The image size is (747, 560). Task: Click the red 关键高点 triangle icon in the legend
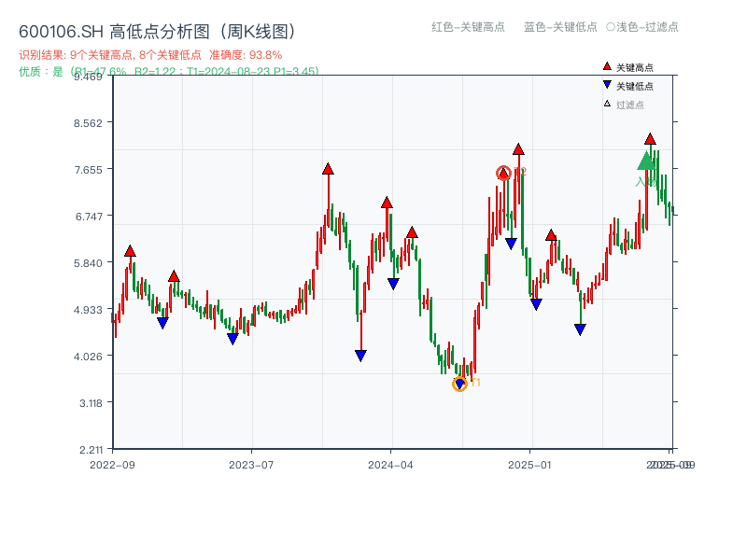605,66
